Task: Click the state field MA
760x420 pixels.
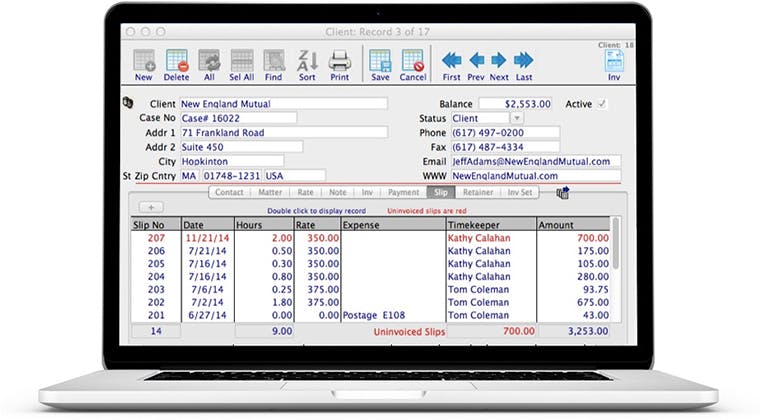Action: (190, 176)
